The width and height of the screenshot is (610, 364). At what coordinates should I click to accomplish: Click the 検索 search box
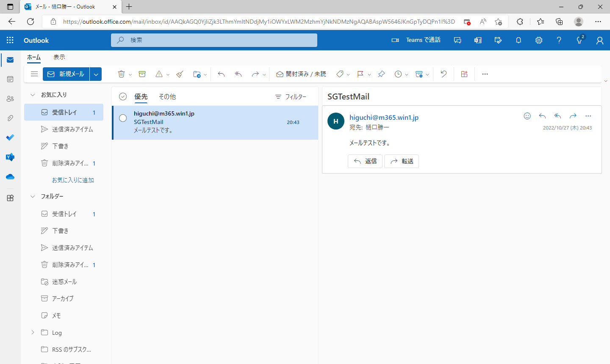click(x=214, y=40)
